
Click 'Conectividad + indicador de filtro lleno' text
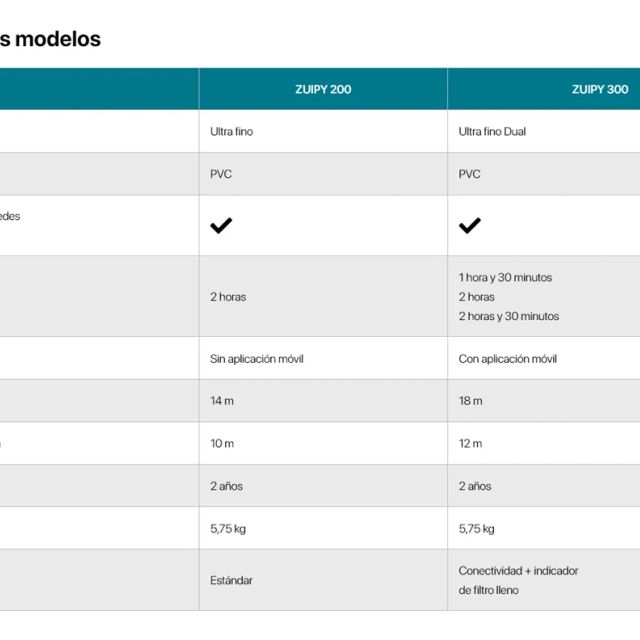518,580
